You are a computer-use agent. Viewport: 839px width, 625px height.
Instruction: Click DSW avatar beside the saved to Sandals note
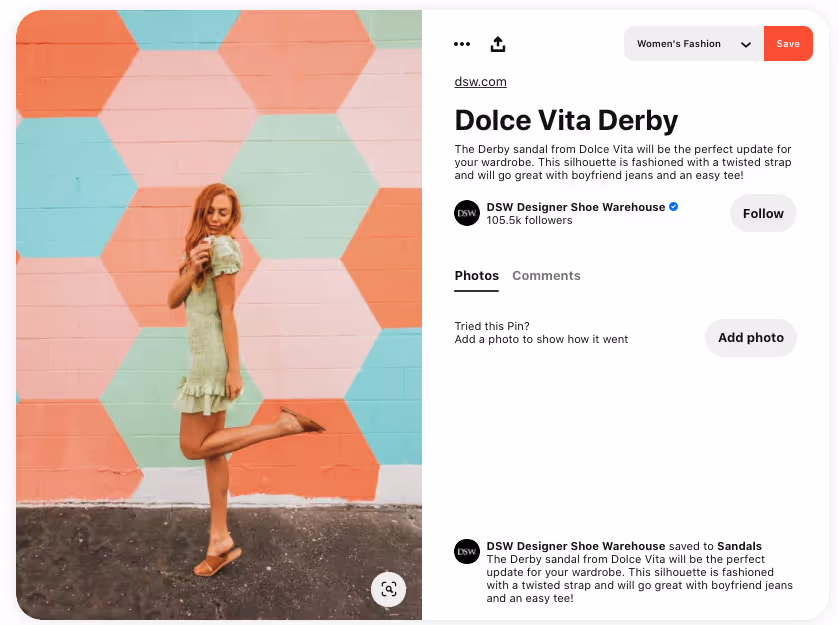coord(467,552)
